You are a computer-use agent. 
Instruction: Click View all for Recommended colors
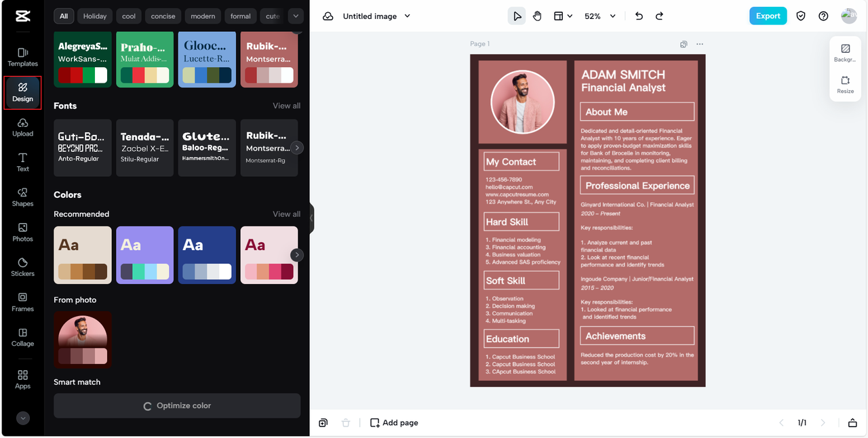[286, 214]
